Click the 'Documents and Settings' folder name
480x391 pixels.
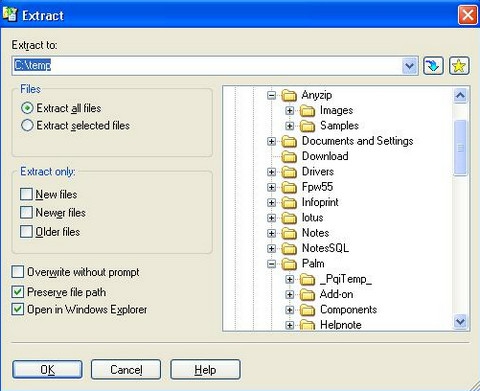[x=357, y=141]
